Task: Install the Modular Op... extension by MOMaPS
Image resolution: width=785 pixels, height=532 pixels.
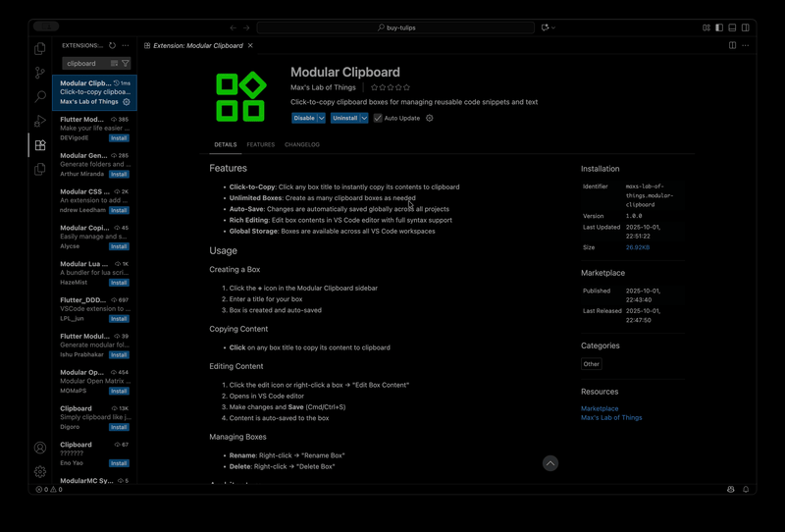Action: coord(119,391)
